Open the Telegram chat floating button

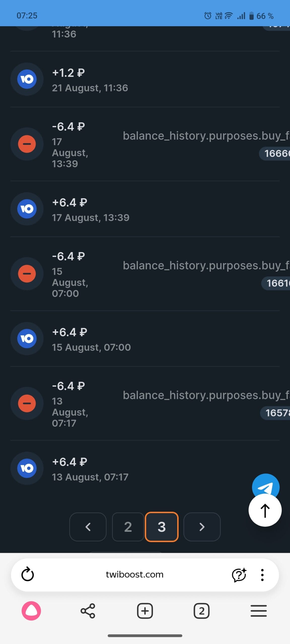266,484
